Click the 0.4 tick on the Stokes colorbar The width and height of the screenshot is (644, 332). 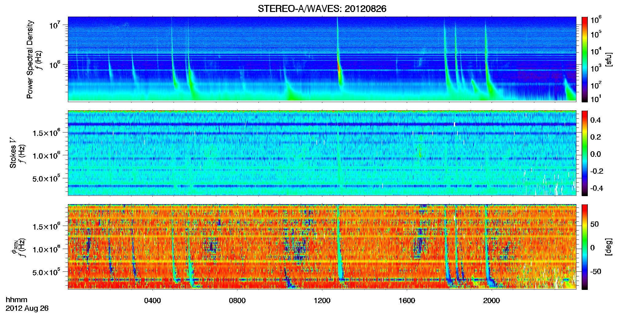[x=595, y=120]
